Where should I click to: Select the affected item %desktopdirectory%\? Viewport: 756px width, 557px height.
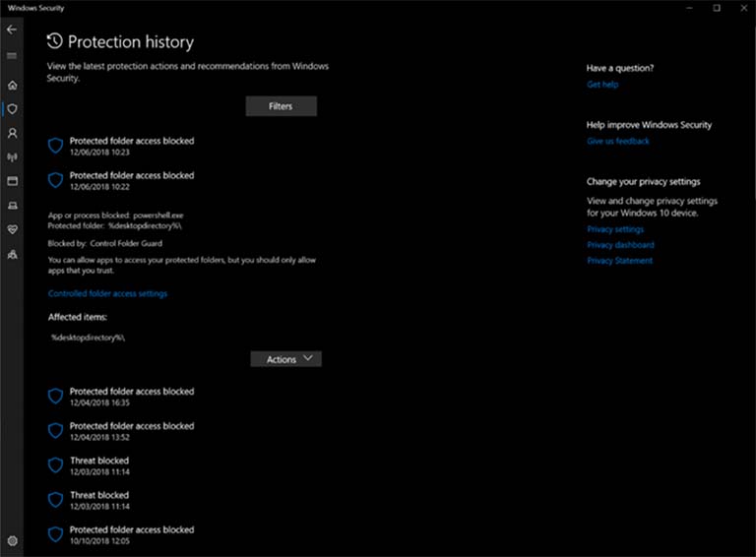click(88, 338)
